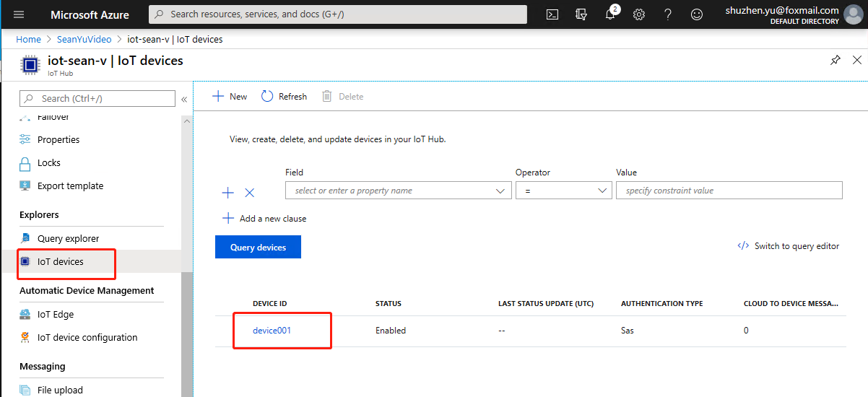The width and height of the screenshot is (868, 397).
Task: Collapse the left sidebar menu
Action: coord(184,99)
